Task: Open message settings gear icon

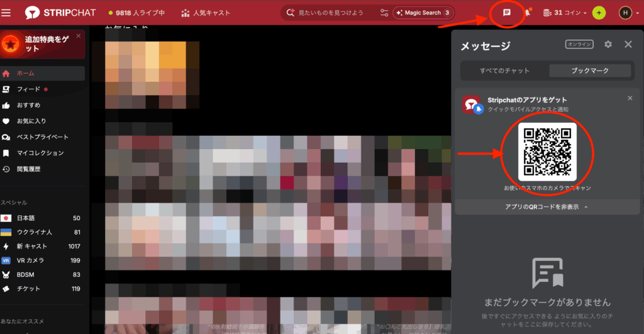Action: pos(608,44)
